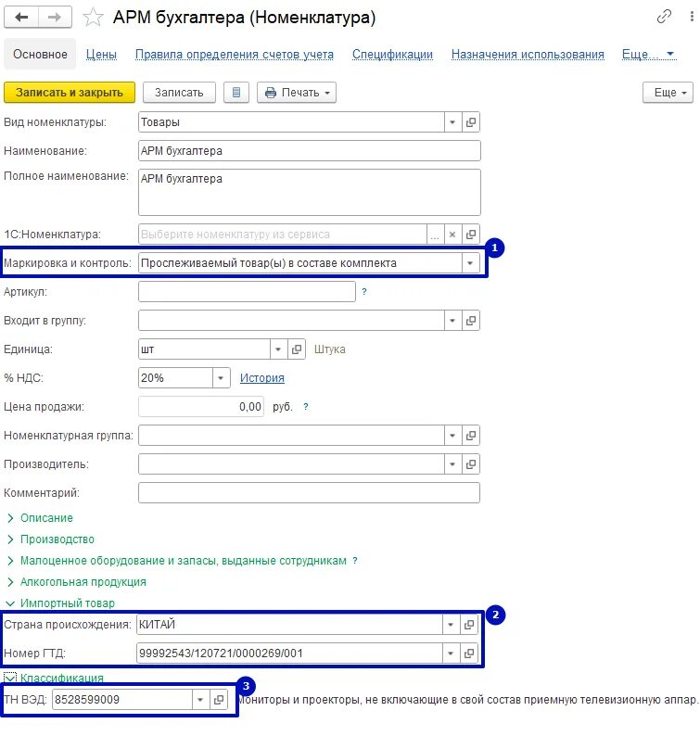Select the Основное tab
The width and height of the screenshot is (700, 736).
40,55
